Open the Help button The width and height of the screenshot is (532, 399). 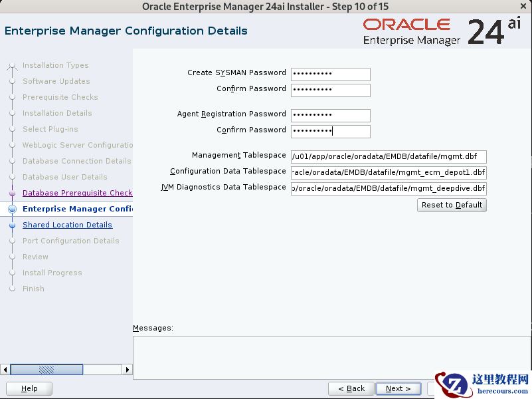(x=29, y=388)
